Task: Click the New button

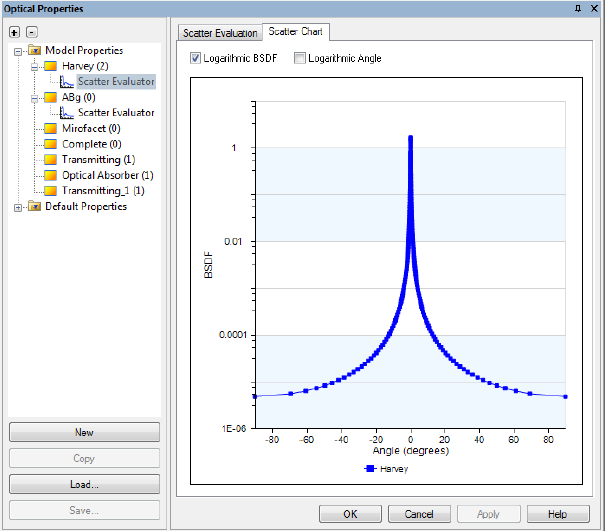Action: (x=84, y=432)
